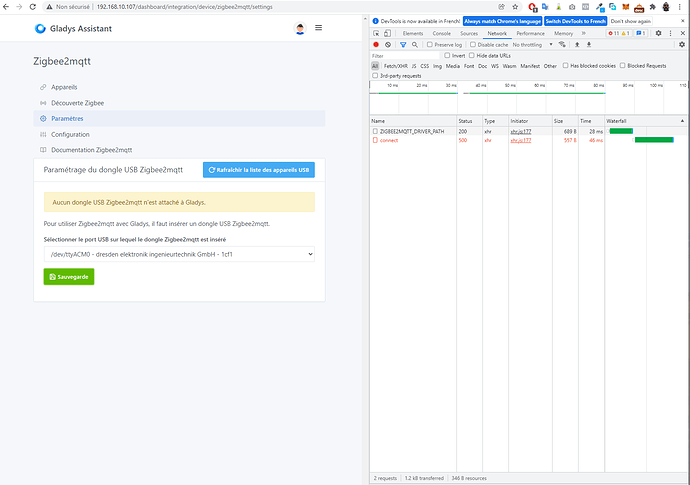Filter requests by JS type

coord(414,66)
